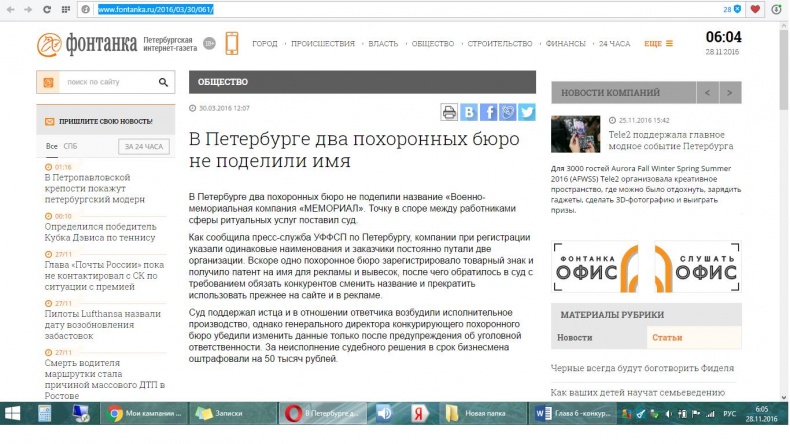Click the print article icon
This screenshot has height=444, width=790.
(449, 112)
